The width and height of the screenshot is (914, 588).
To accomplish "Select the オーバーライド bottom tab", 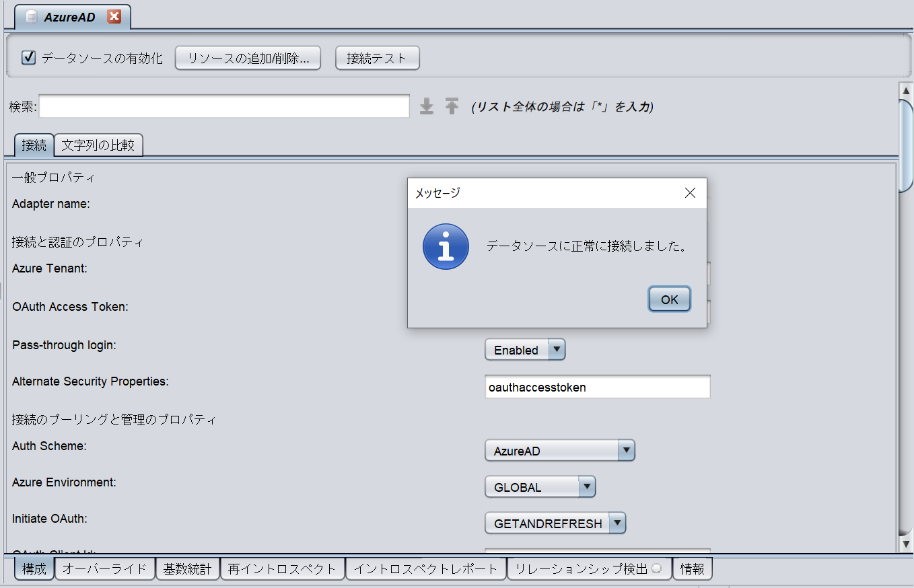I will click(x=105, y=569).
